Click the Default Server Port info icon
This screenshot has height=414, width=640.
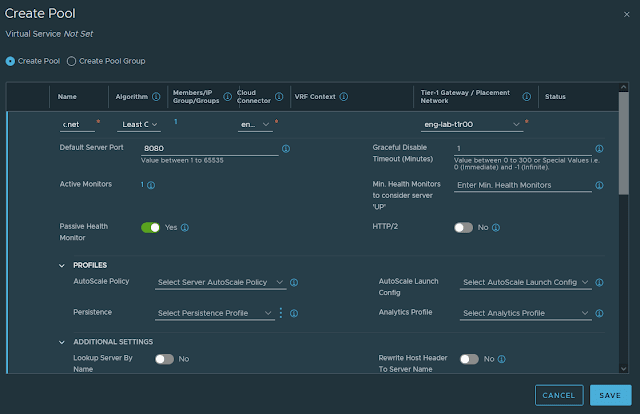[286, 149]
